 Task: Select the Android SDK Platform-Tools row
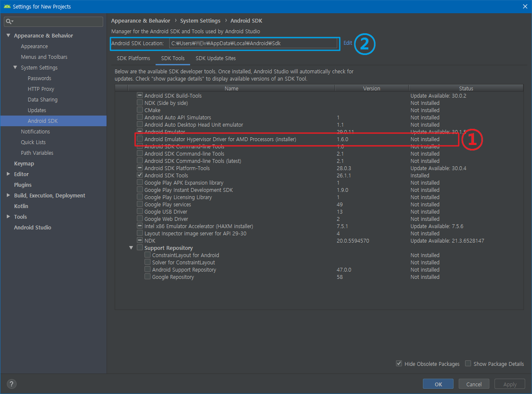pyautogui.click(x=319, y=168)
